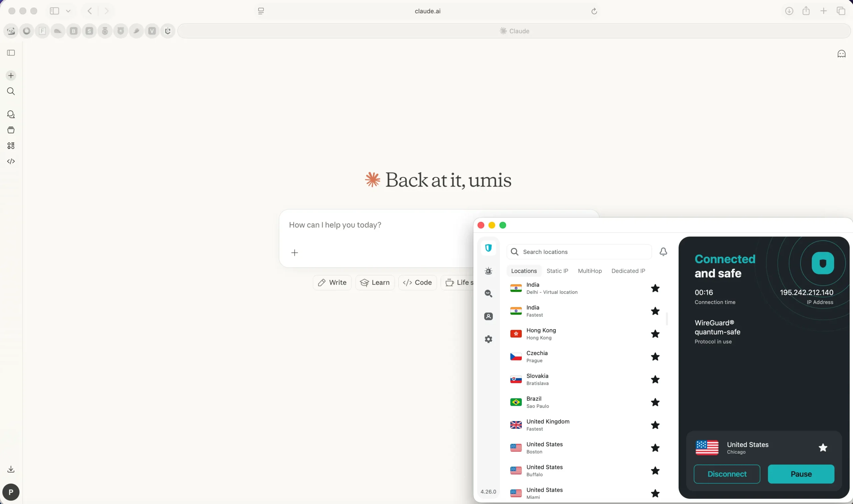The image size is (853, 504).
Task: Switch to the Static IP tab
Action: [557, 271]
